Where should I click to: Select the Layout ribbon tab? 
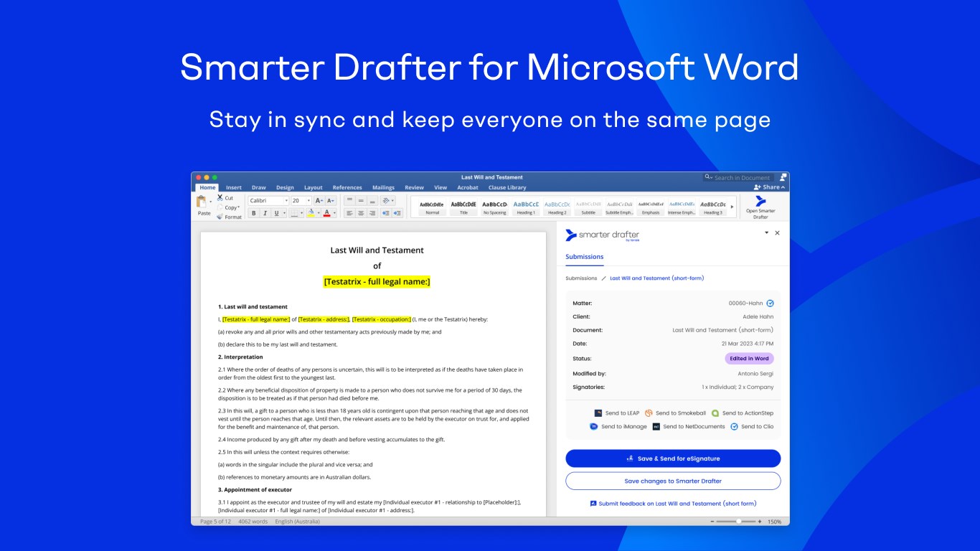(x=314, y=188)
